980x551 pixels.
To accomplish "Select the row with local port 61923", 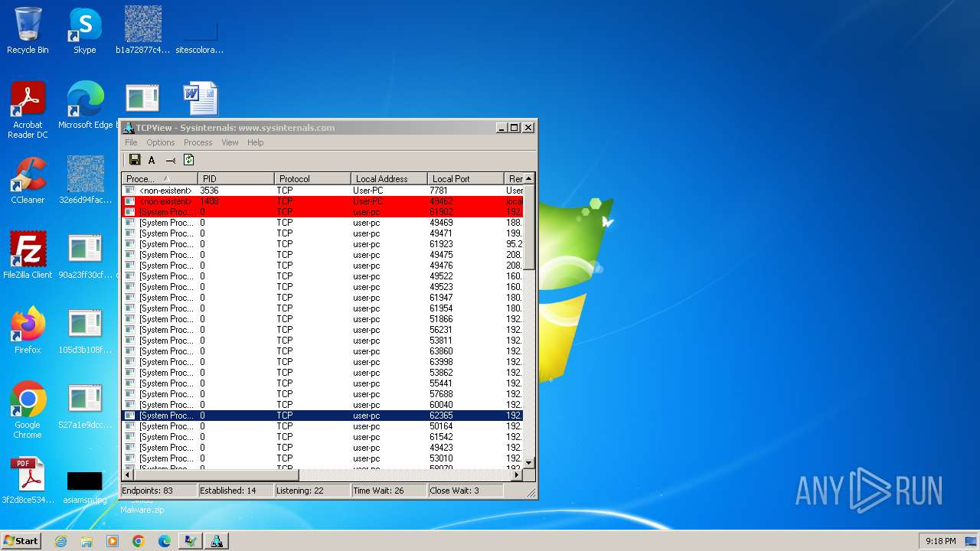I will click(x=322, y=244).
